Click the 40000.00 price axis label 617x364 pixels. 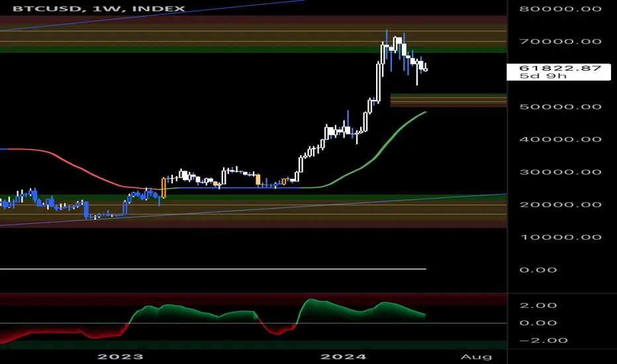click(x=560, y=139)
